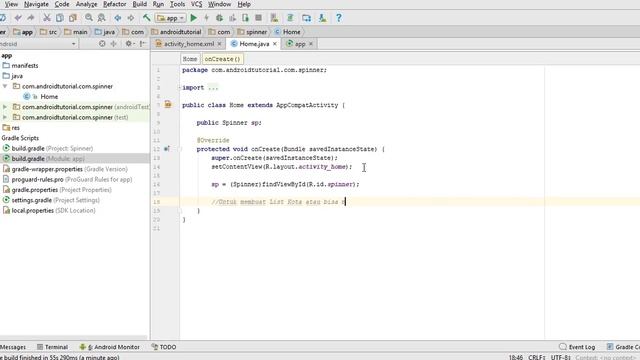Navigate Back with the left arrow icon
Screen dimensions: 640x360
tap(118, 18)
